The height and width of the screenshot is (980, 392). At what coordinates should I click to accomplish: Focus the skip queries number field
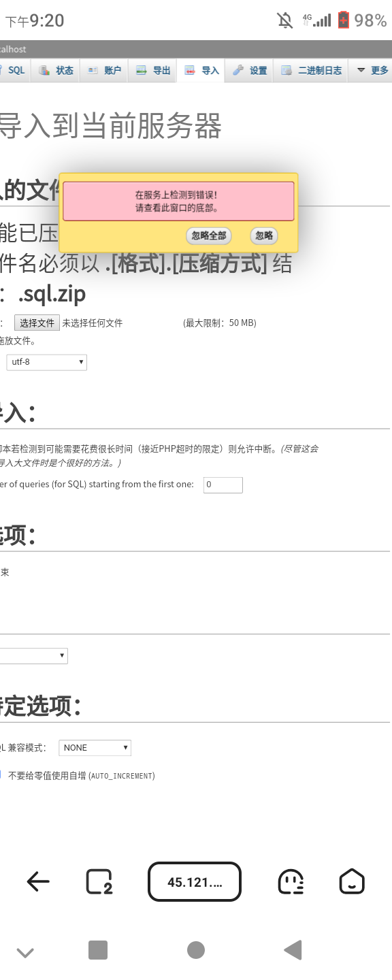223,485
